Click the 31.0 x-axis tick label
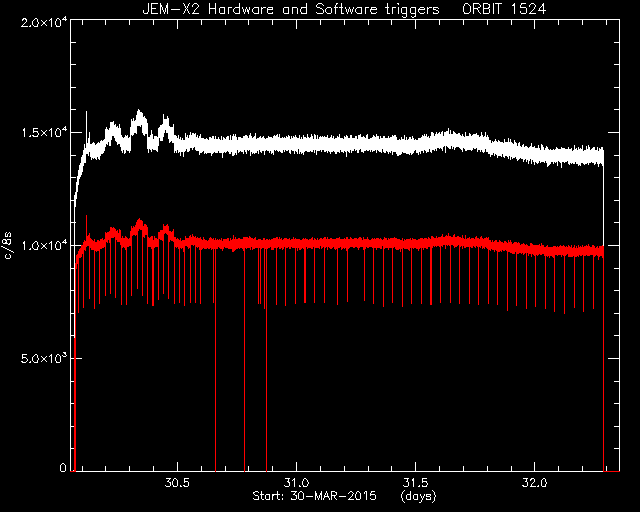The image size is (640, 512). tap(296, 483)
